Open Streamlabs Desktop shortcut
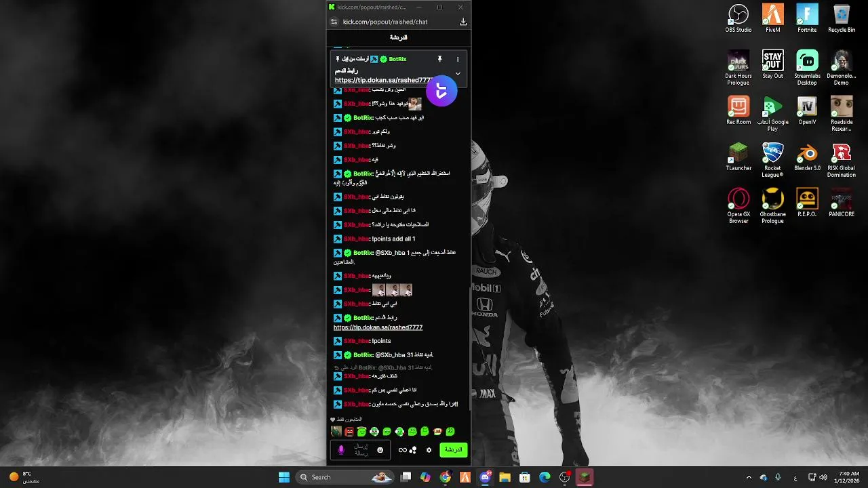 coord(807,68)
